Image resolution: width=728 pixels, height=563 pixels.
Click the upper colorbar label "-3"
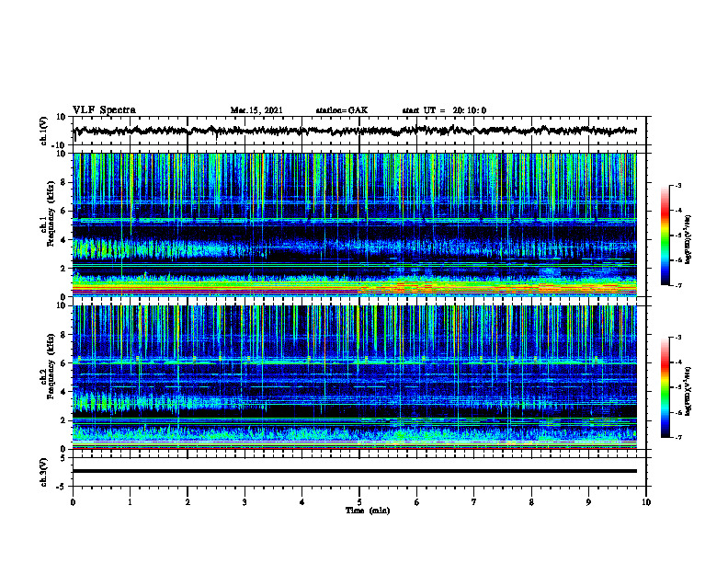point(677,186)
